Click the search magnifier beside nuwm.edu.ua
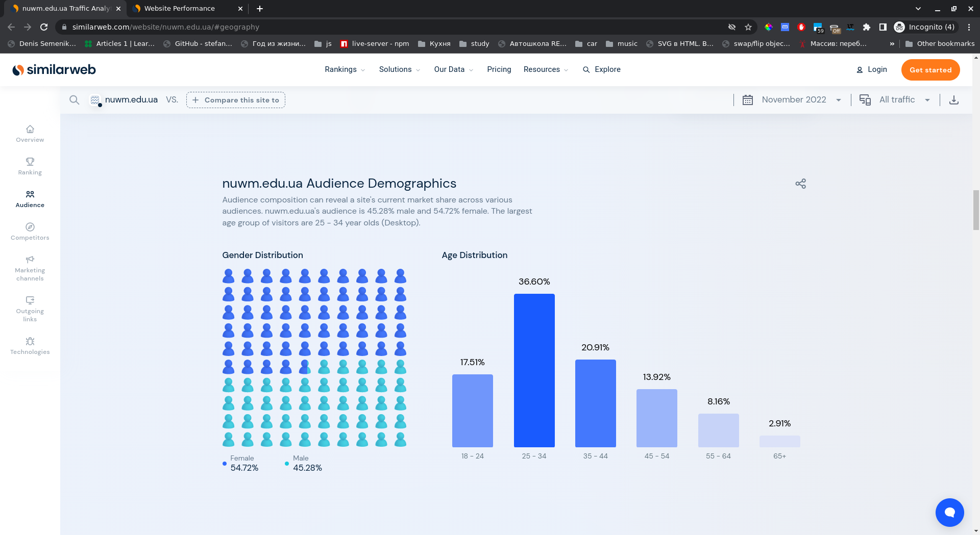This screenshot has height=535, width=980. pyautogui.click(x=75, y=100)
